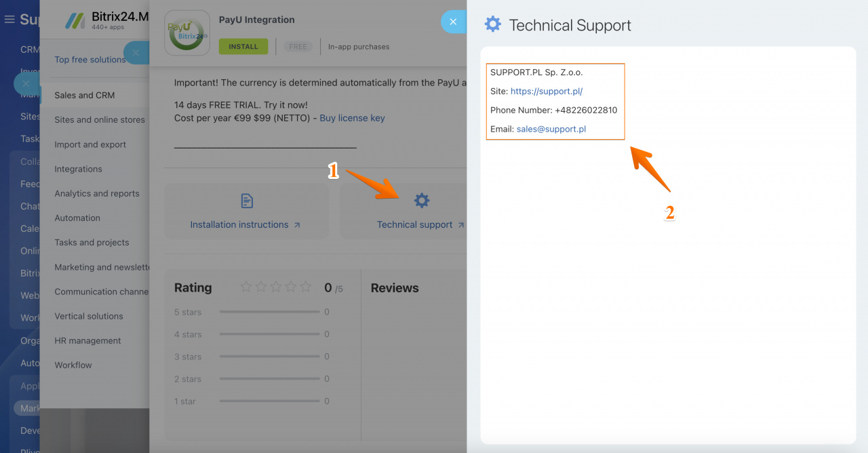The height and width of the screenshot is (453, 868).
Task: Close the Technical Support side panel
Action: click(453, 22)
